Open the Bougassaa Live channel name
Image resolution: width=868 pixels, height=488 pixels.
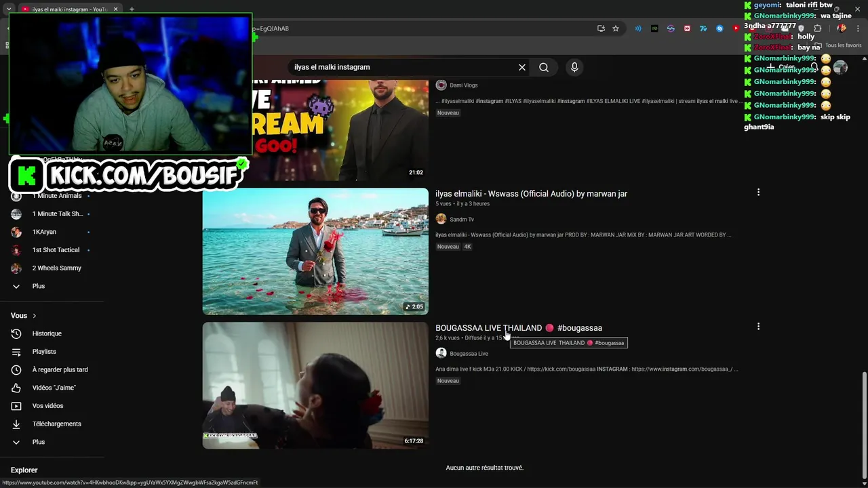[x=469, y=354]
